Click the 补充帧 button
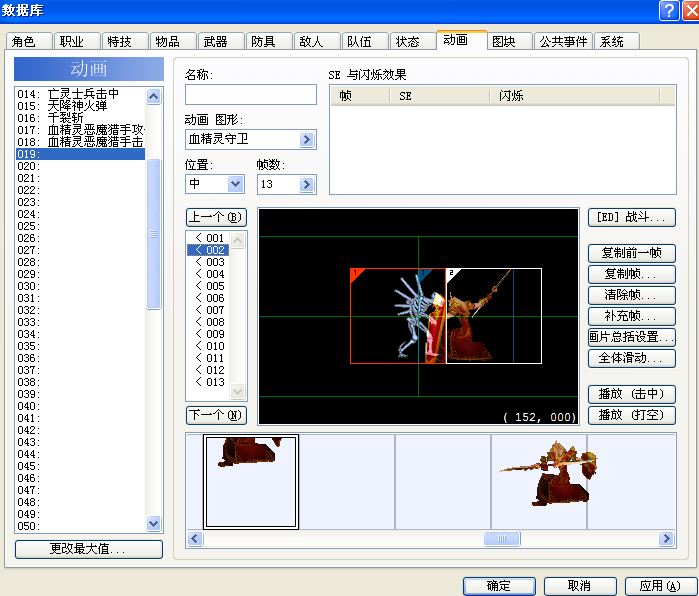 [631, 316]
